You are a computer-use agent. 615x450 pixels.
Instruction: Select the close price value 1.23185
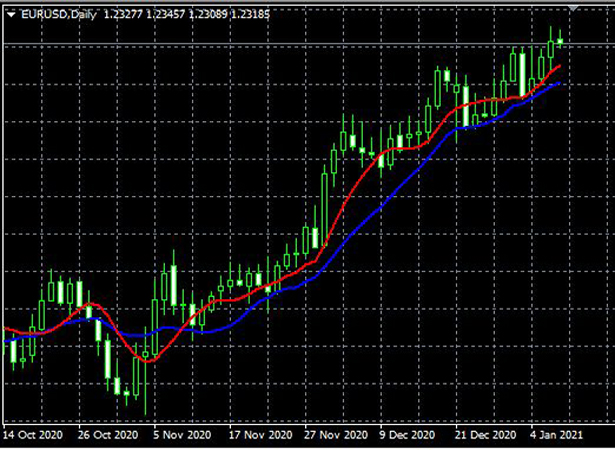click(250, 15)
